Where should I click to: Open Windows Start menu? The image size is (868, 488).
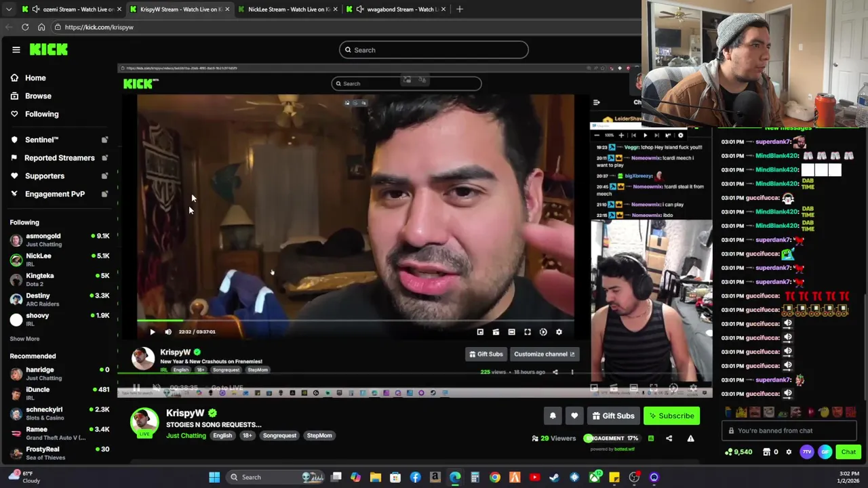pyautogui.click(x=214, y=477)
